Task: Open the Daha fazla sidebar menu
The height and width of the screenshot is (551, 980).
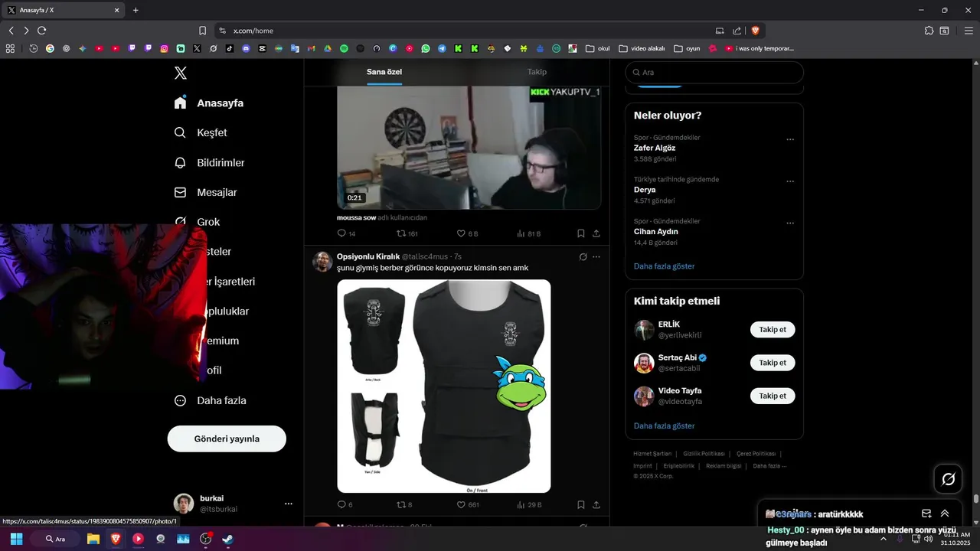Action: pyautogui.click(x=211, y=400)
